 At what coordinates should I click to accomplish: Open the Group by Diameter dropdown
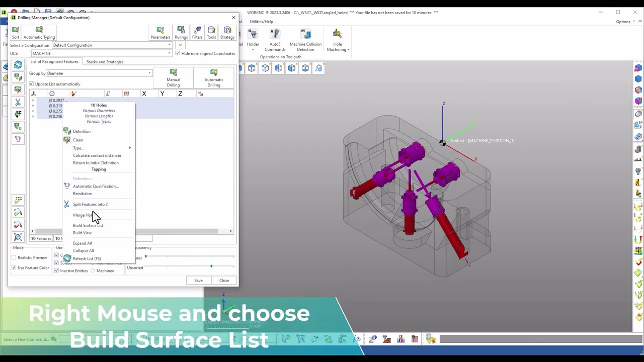pos(100,73)
